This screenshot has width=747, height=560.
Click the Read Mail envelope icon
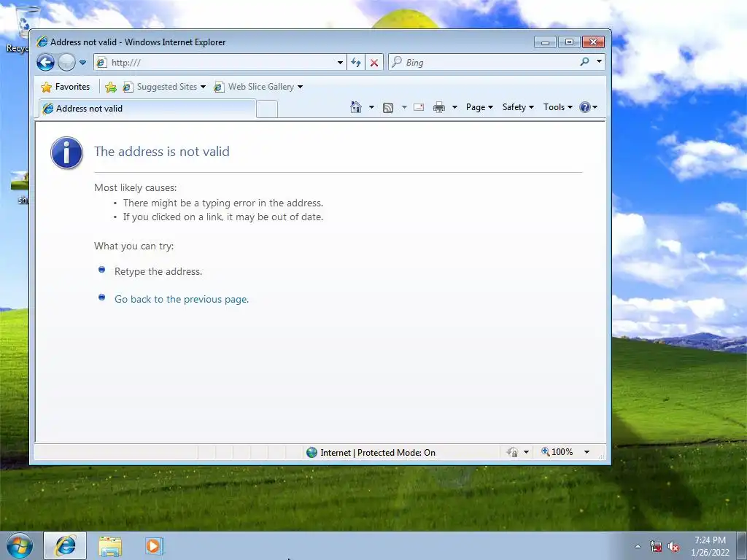coord(419,107)
